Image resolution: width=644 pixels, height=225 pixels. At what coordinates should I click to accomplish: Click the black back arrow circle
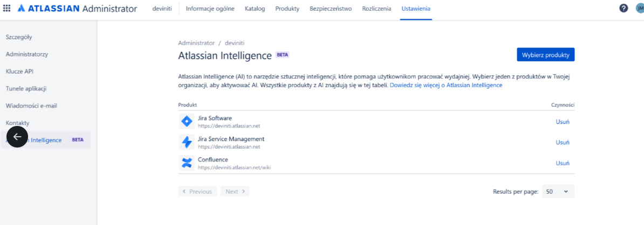coord(17,137)
